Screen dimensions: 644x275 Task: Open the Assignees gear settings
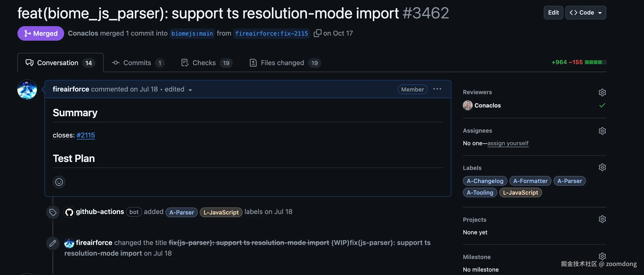pyautogui.click(x=602, y=131)
